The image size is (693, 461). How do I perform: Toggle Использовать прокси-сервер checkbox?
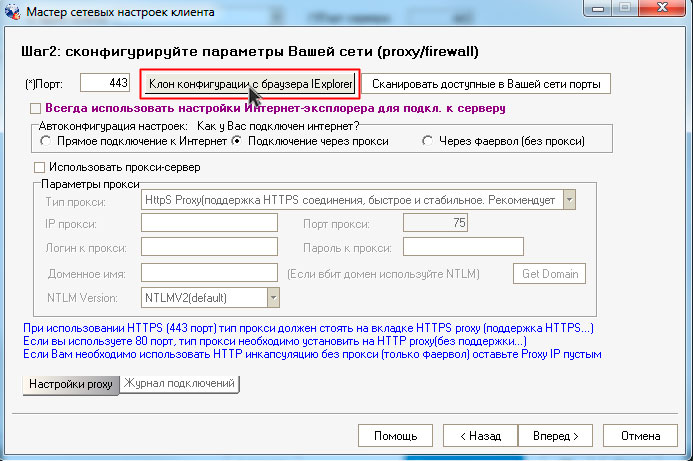tap(39, 167)
